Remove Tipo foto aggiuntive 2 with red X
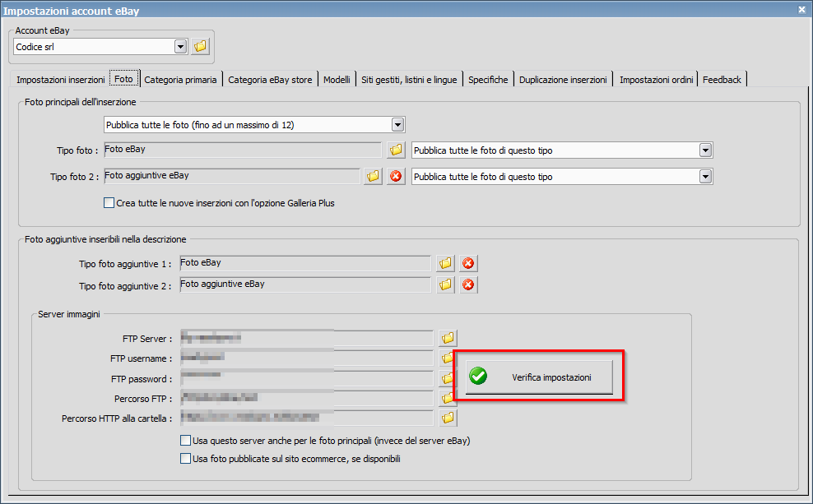 [468, 284]
